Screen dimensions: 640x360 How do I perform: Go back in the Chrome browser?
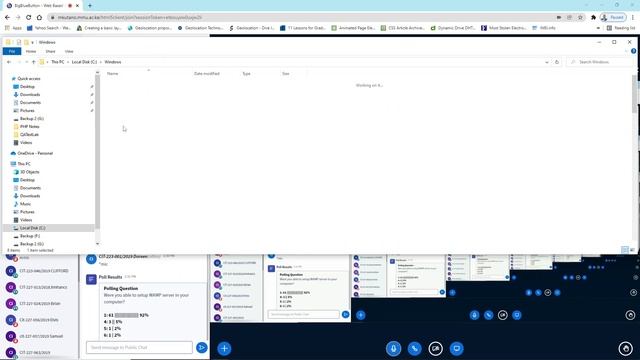coord(7,18)
